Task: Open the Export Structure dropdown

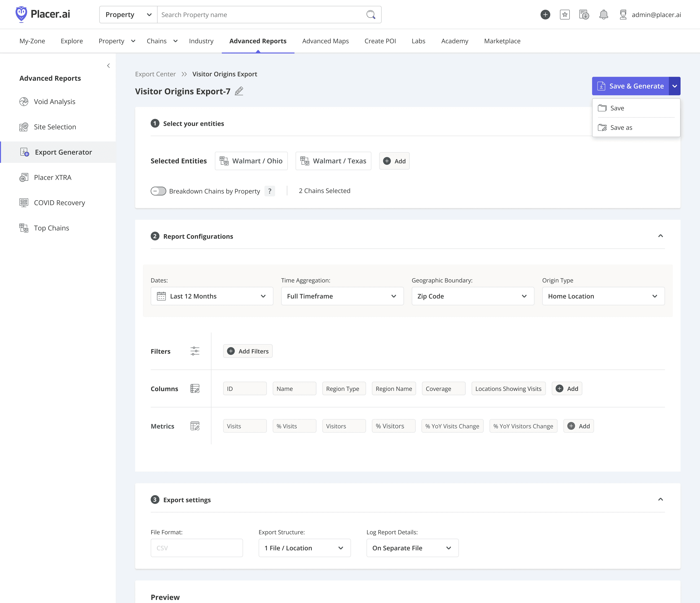Action: point(304,548)
